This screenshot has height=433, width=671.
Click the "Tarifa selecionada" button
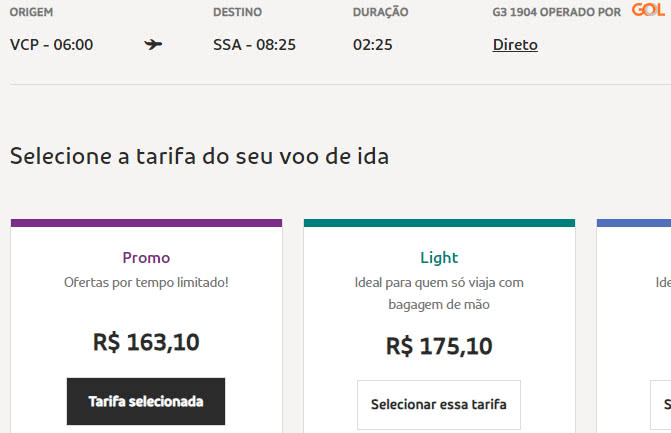pos(146,401)
